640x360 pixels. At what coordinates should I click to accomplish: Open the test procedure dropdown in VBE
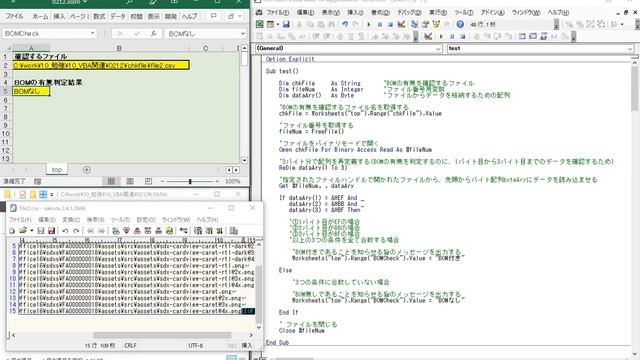tap(630, 49)
